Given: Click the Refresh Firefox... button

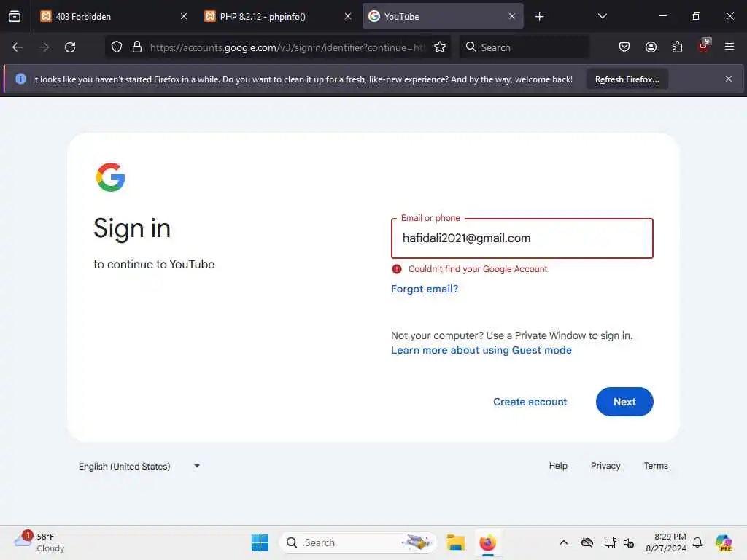Looking at the screenshot, I should [x=627, y=79].
